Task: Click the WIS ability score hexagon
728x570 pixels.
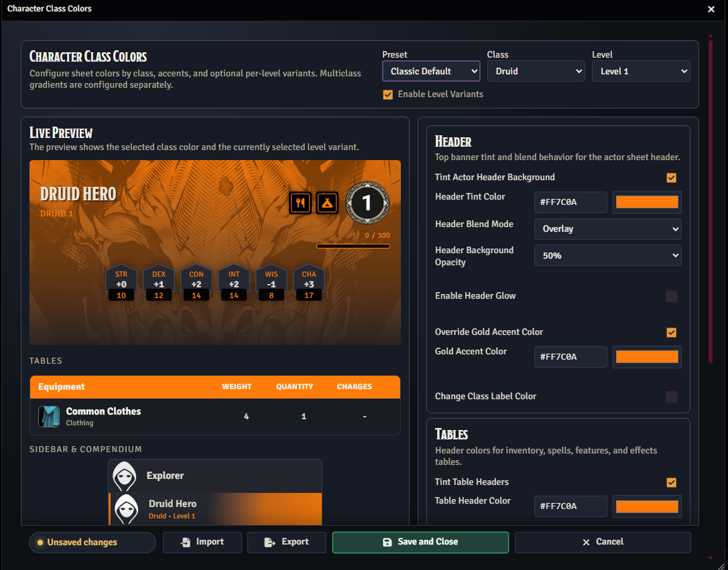Action: pyautogui.click(x=271, y=284)
